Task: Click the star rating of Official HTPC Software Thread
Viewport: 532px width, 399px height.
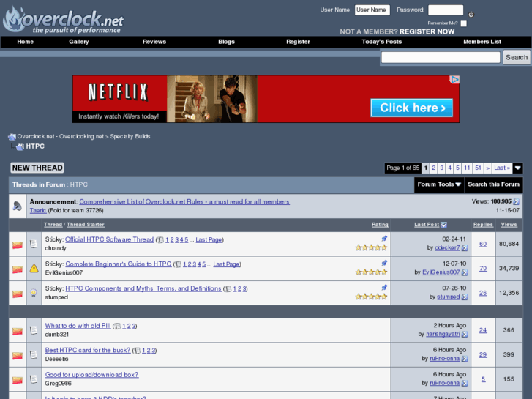Action: [371, 247]
